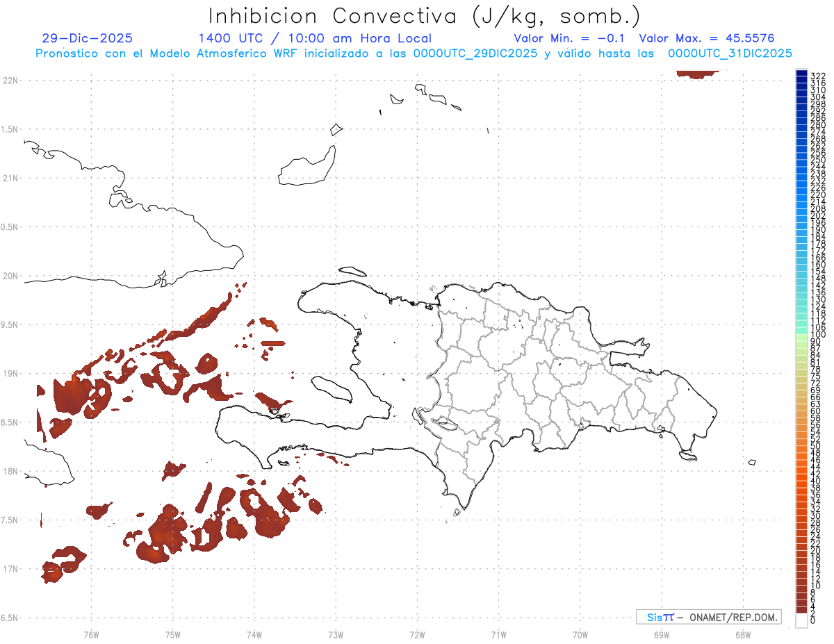Click the "71W" longitude label
834x644 pixels.
pos(498,634)
